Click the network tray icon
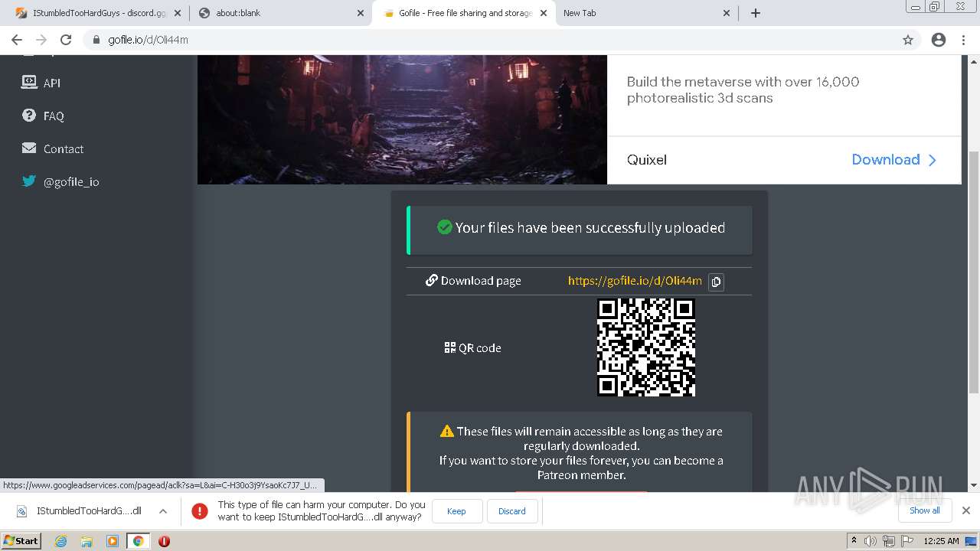Image resolution: width=980 pixels, height=551 pixels. (889, 541)
